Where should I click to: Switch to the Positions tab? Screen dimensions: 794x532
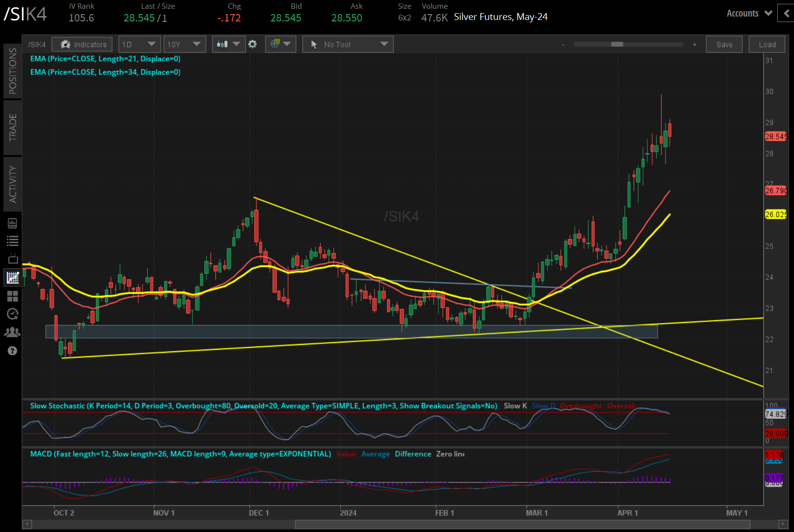[13, 71]
